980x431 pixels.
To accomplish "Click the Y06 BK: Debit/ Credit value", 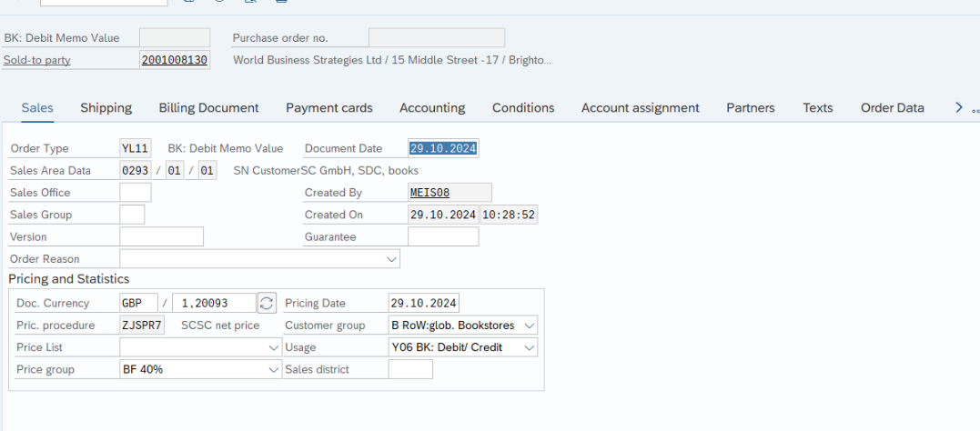I will [447, 347].
